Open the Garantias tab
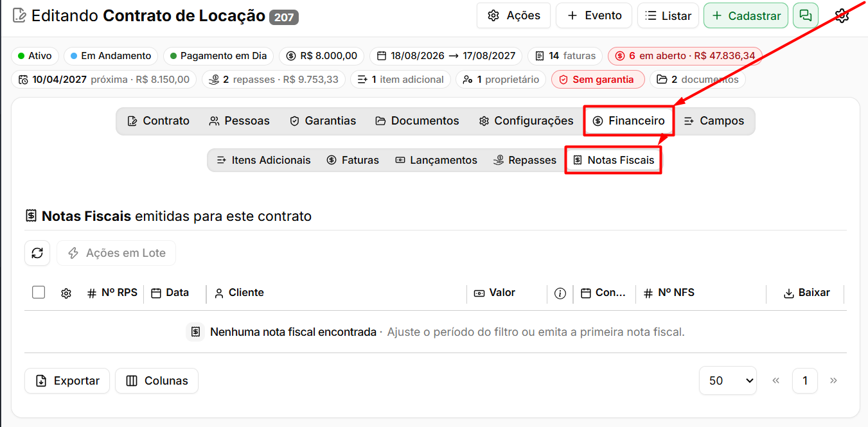This screenshot has height=427, width=868. tap(323, 121)
